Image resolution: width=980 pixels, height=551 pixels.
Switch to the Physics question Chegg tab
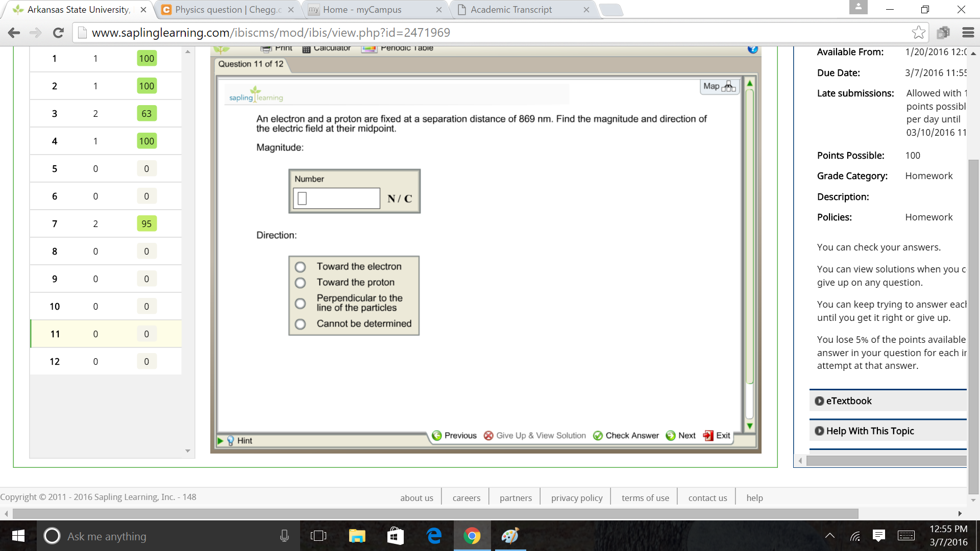click(x=227, y=10)
